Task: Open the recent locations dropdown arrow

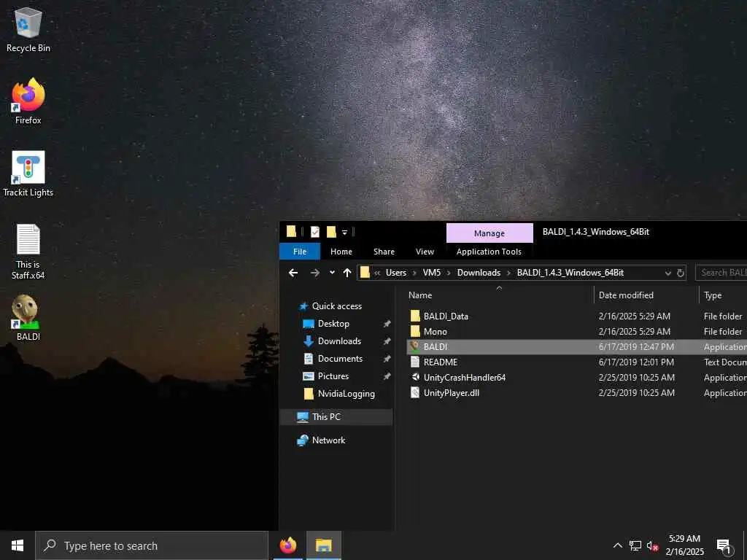Action: tap(332, 273)
